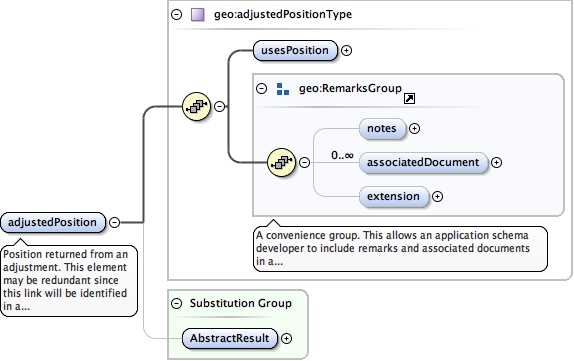Expand the usesPosition element

tap(346, 50)
